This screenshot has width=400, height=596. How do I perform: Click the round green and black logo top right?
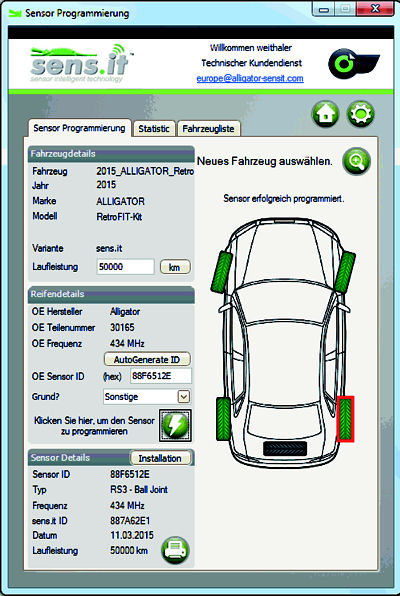[x=353, y=63]
